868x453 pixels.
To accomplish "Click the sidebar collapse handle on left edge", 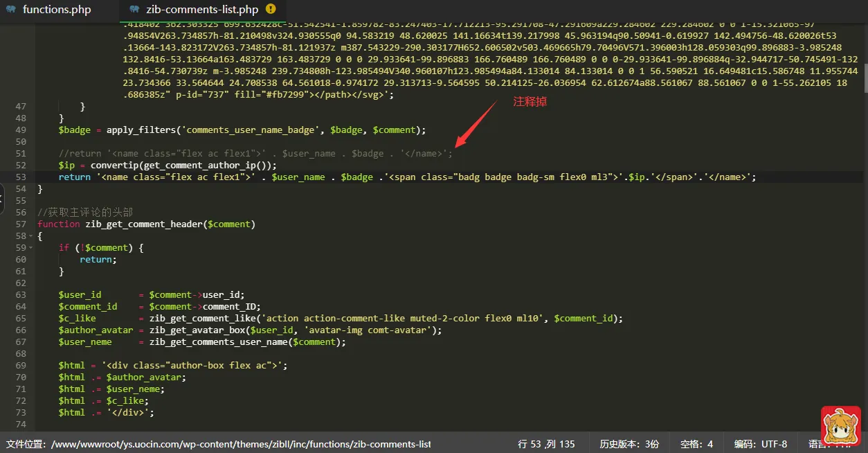I will (x=2, y=201).
